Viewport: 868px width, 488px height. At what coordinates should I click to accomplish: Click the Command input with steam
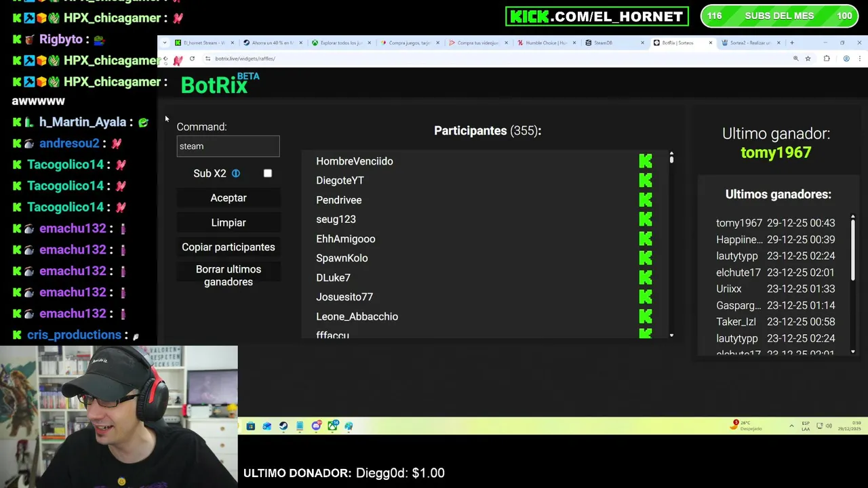[x=228, y=146]
